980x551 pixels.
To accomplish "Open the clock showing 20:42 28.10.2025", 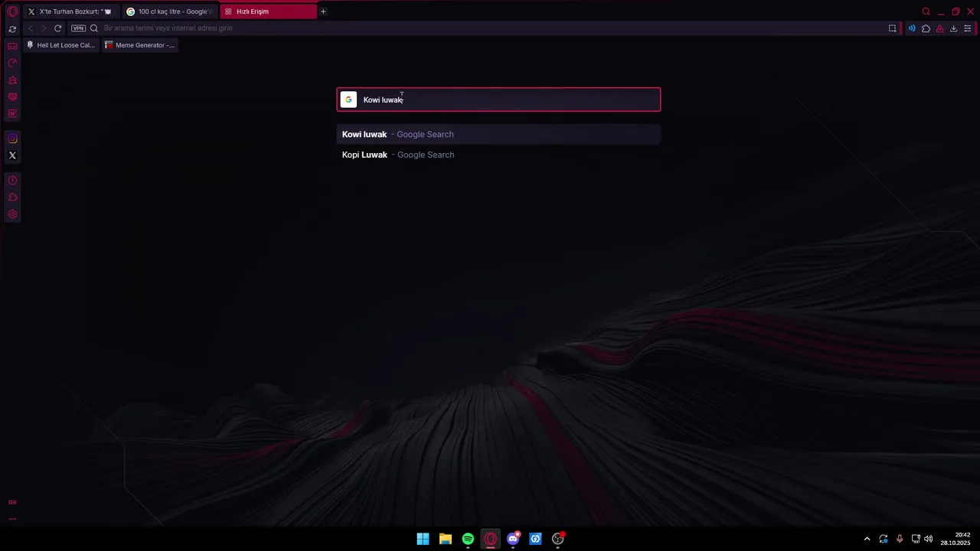I will click(955, 539).
